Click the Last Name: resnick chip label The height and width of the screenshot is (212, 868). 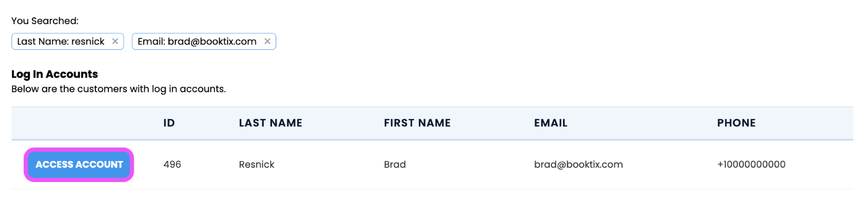(x=61, y=41)
